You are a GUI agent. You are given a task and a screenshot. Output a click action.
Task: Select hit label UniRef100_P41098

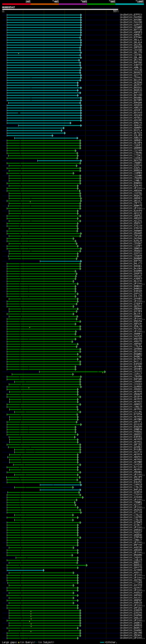(x=131, y=22)
